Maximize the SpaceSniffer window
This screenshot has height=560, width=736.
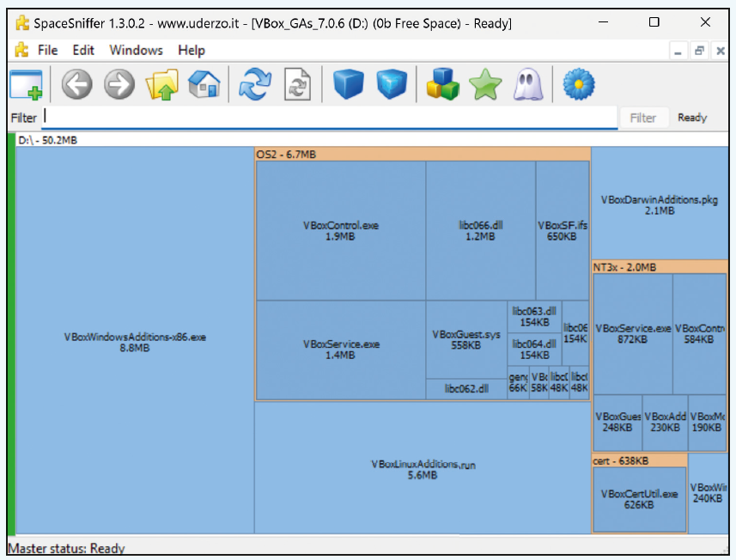(x=654, y=22)
